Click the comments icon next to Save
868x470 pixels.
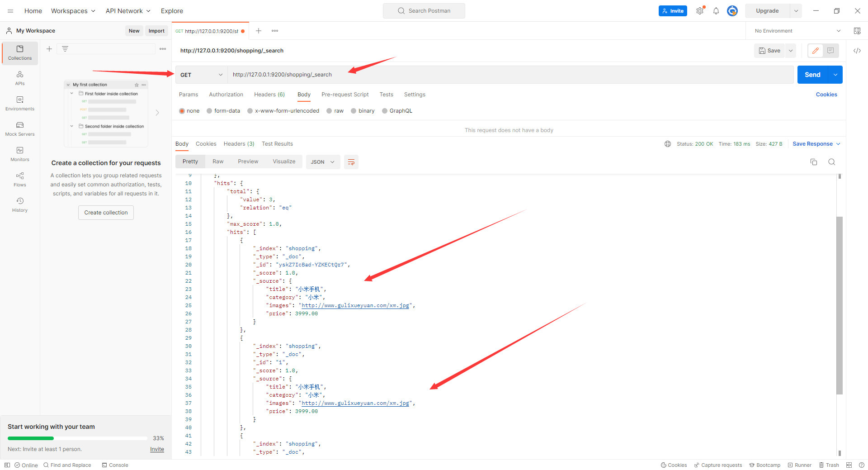click(x=830, y=51)
